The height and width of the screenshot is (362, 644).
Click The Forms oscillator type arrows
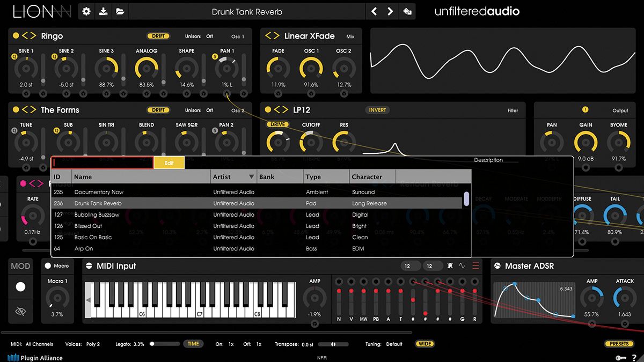(x=29, y=110)
